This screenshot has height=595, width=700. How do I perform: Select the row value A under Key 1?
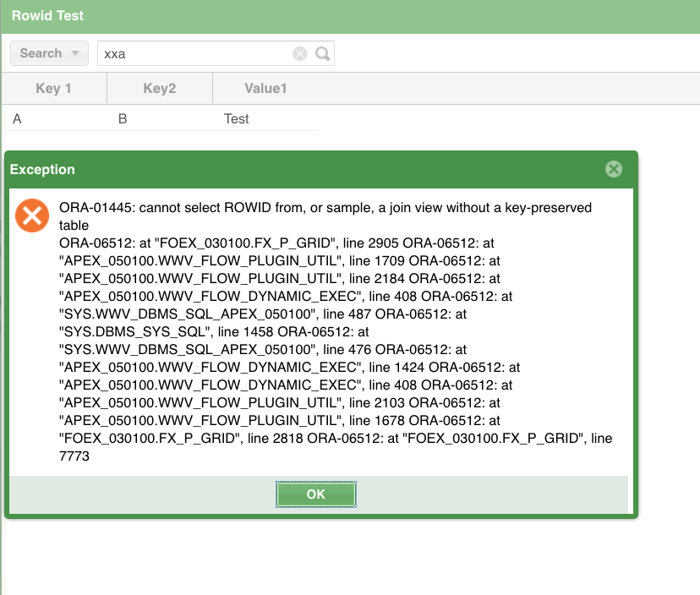coord(16,118)
